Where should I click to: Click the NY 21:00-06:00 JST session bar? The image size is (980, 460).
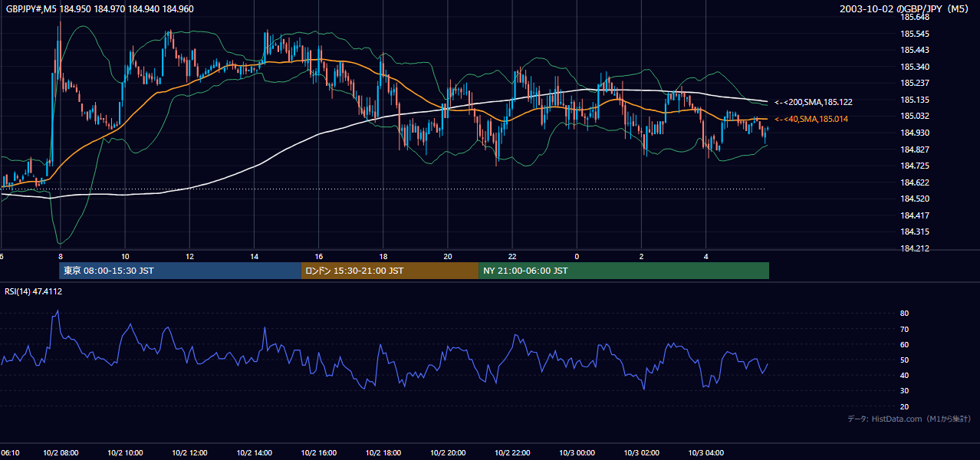point(623,271)
